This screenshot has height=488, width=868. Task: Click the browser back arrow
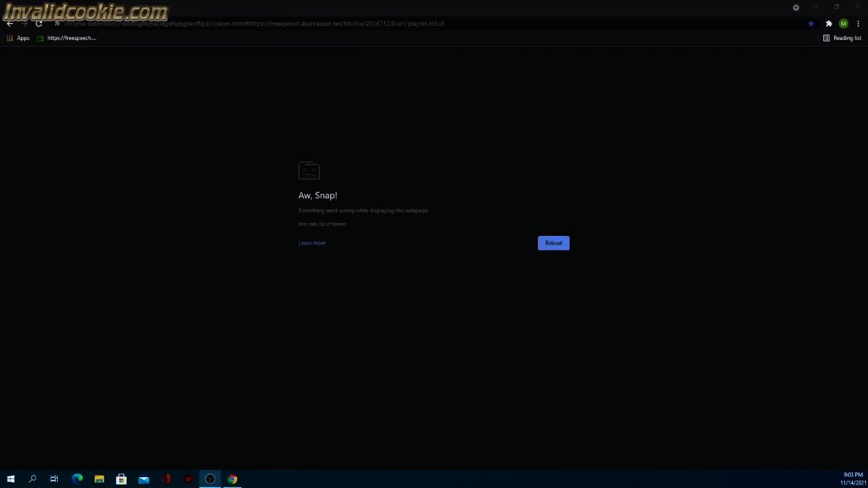tap(10, 24)
